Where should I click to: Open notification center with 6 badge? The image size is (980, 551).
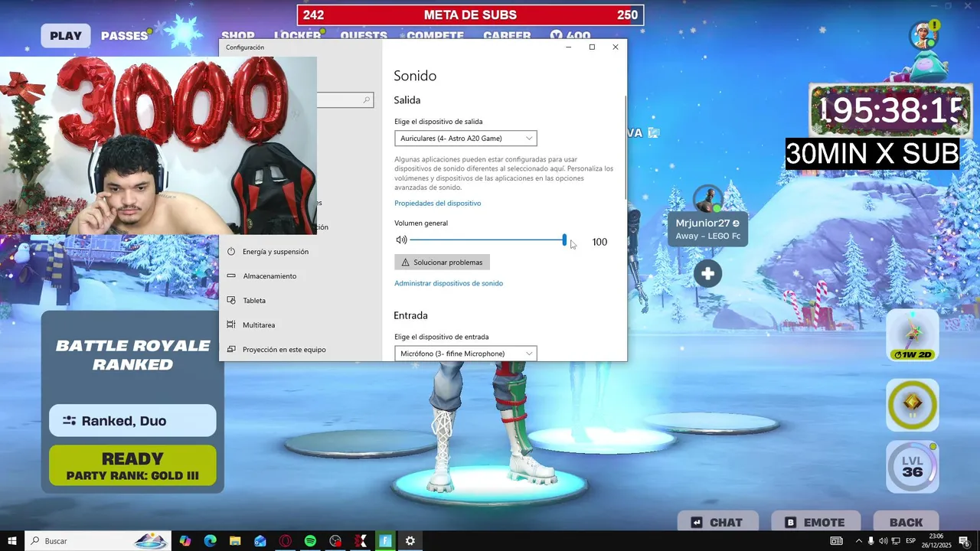tap(965, 541)
